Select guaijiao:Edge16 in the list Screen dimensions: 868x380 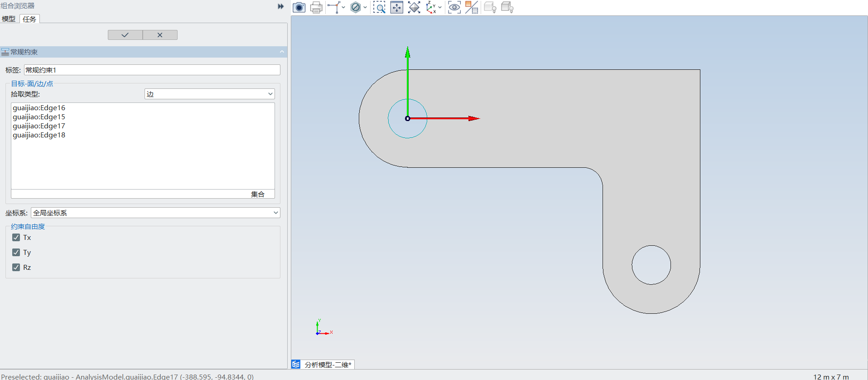click(39, 108)
